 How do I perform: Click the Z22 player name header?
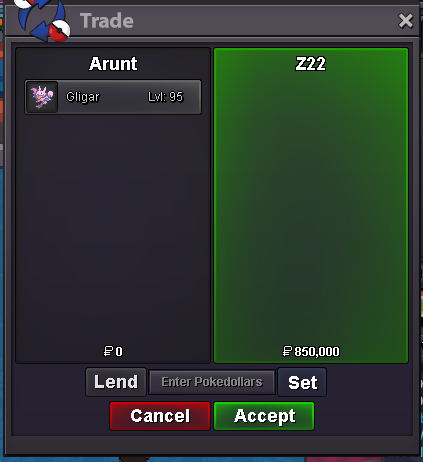[311, 63]
